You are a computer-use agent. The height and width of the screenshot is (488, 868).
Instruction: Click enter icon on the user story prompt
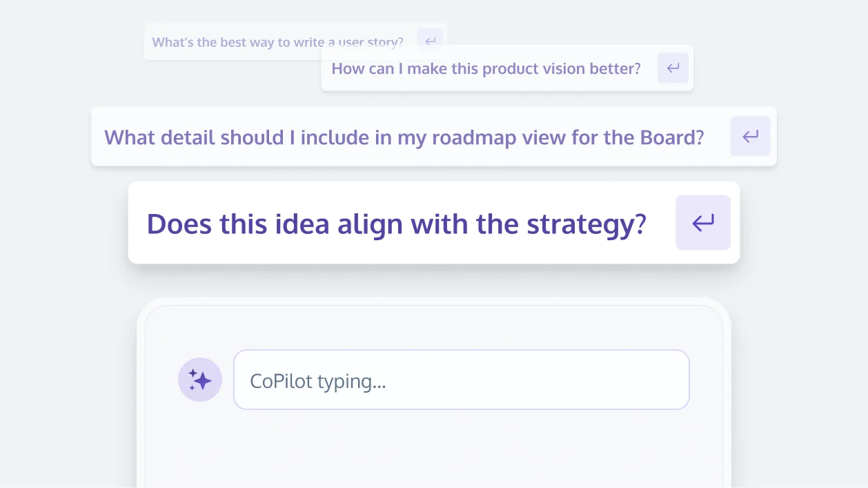(430, 41)
